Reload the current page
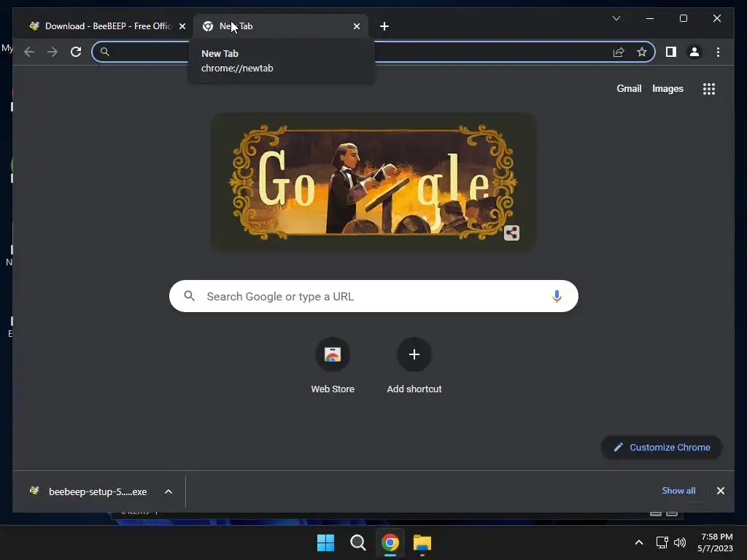This screenshot has width=747, height=560. pos(76,52)
